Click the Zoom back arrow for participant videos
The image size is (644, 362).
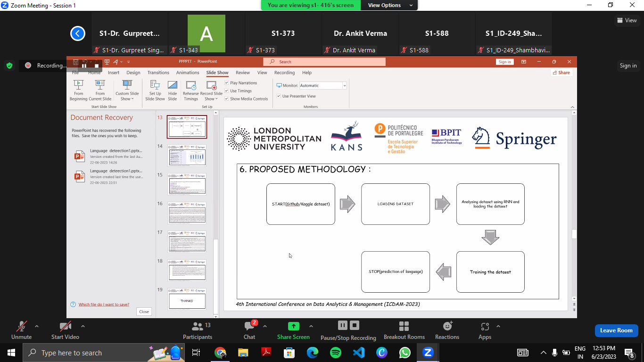click(78, 33)
